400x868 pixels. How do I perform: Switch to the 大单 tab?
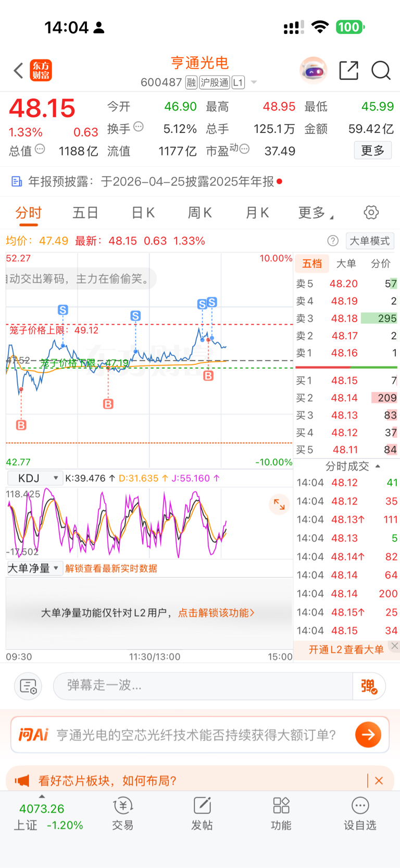[346, 263]
